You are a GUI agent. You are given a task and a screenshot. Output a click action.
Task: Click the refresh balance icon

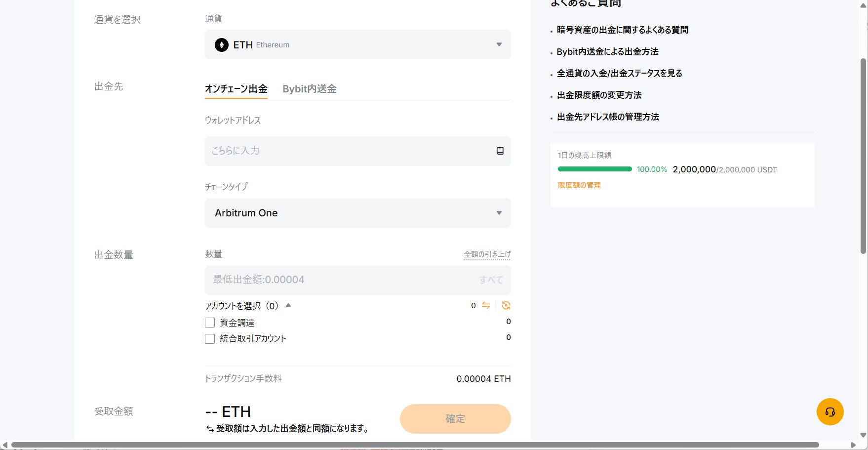pos(506,306)
